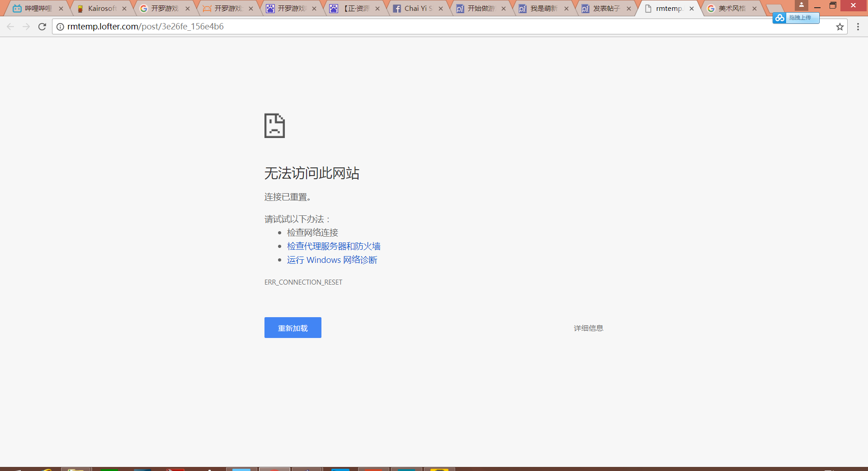This screenshot has height=471, width=868.
Task: Close the 美术风格 Google tab
Action: click(x=755, y=9)
